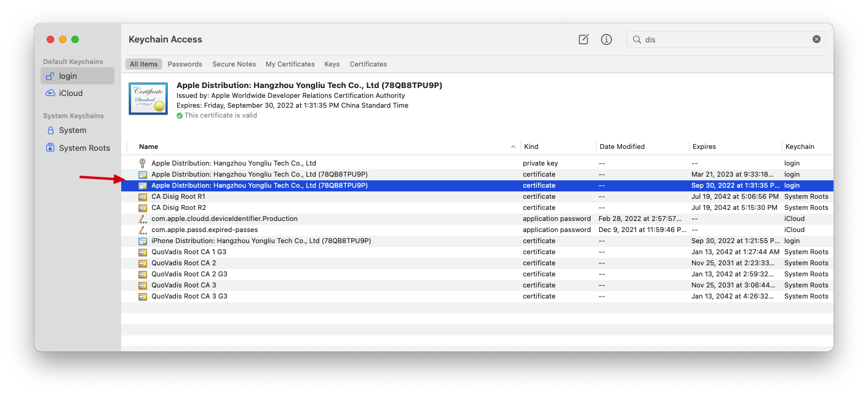Switch to the All Items tab
Screen dimensions: 868x397
coord(144,64)
